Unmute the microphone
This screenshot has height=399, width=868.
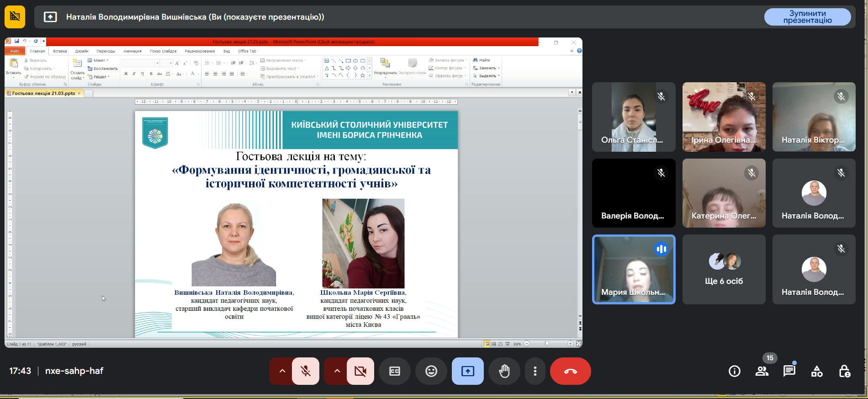click(306, 371)
